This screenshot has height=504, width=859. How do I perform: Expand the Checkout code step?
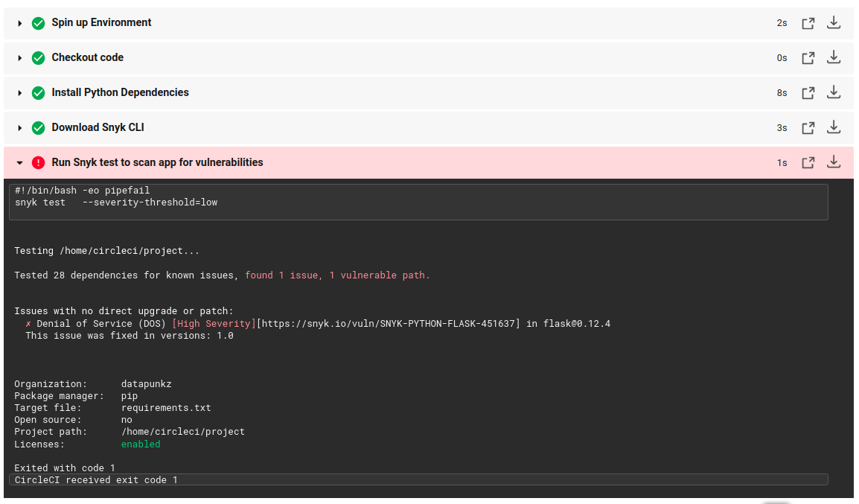(x=19, y=57)
